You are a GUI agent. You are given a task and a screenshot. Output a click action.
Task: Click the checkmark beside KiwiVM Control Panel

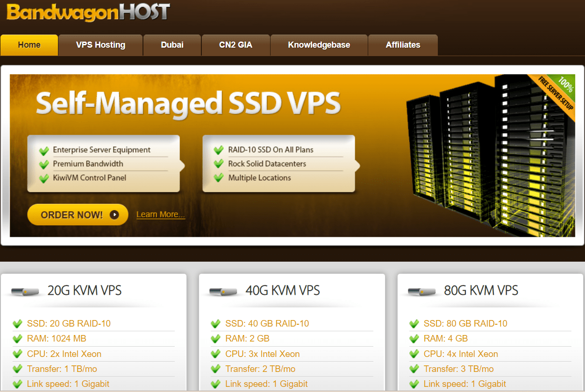point(44,178)
